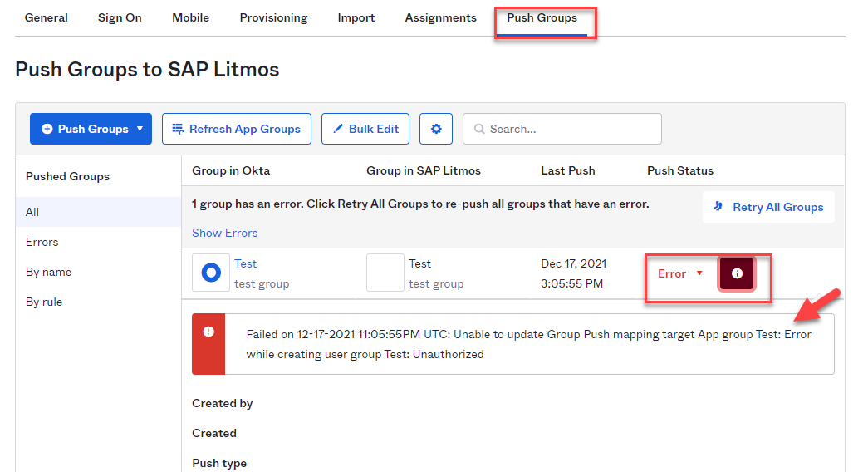868x472 pixels.
Task: Open the Show Errors link
Action: coord(225,234)
